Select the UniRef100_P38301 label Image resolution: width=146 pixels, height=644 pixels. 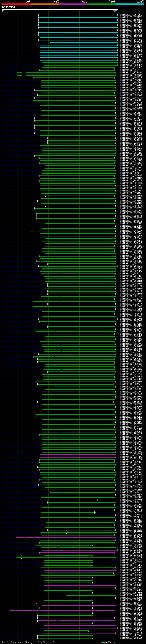(x=131, y=469)
